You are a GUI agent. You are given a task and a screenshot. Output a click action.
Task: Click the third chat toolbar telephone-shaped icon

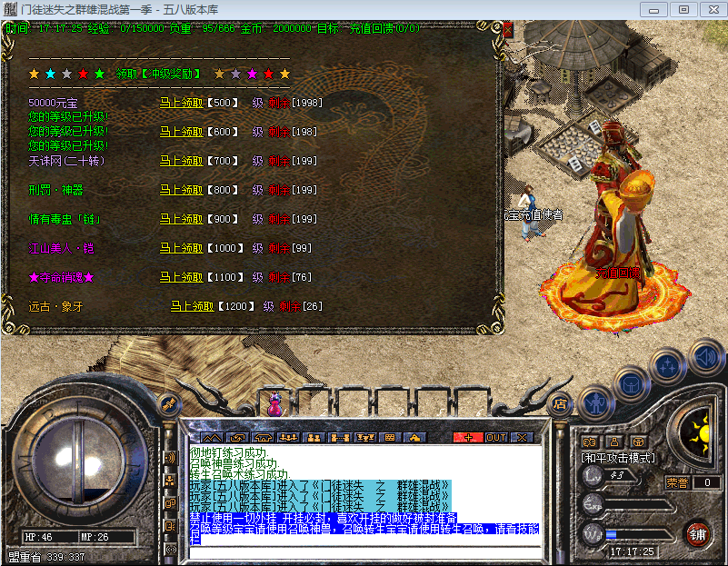pyautogui.click(x=264, y=438)
